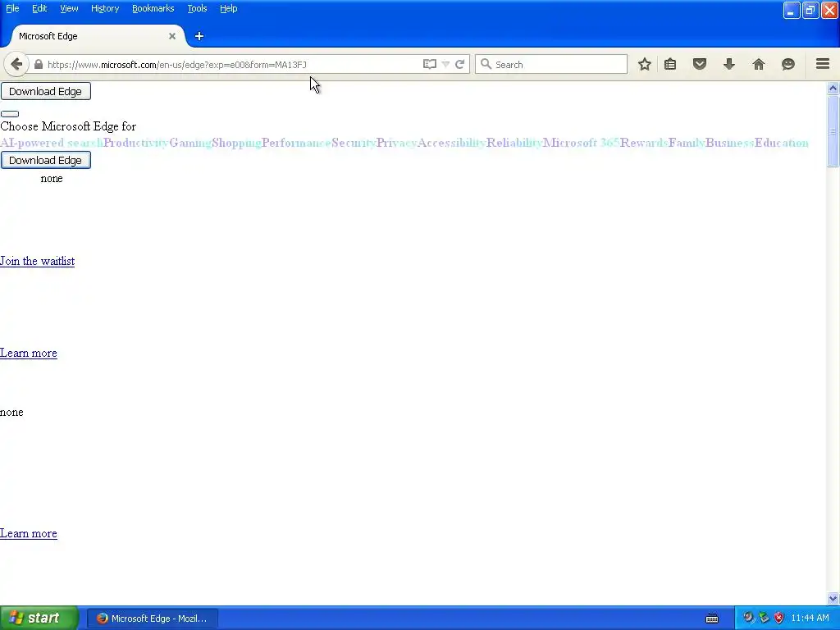Open the File menu
840x630 pixels.
tap(12, 8)
